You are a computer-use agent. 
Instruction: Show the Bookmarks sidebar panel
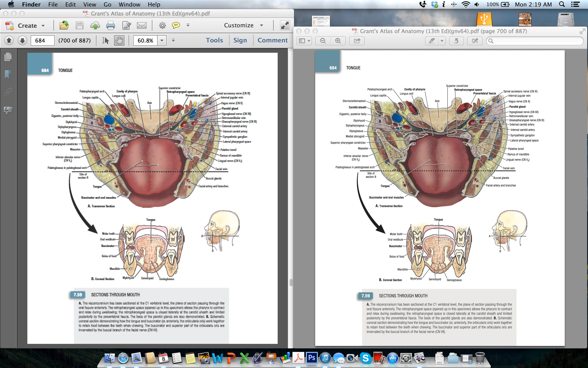click(8, 74)
